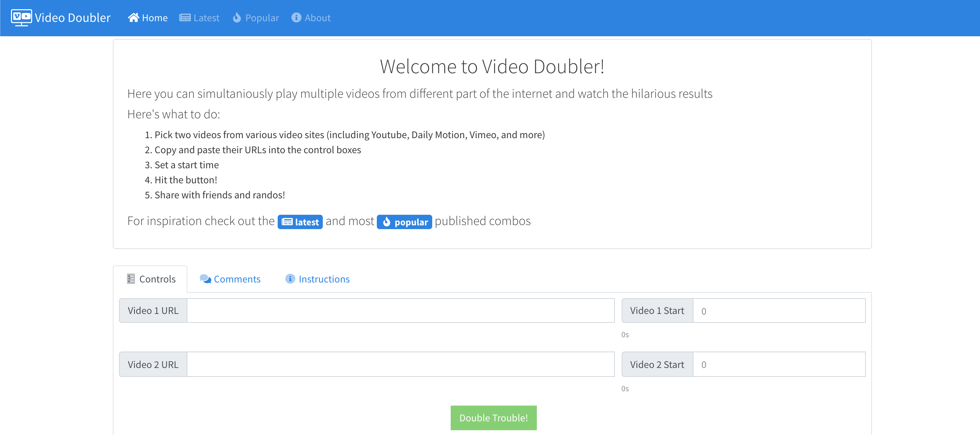The height and width of the screenshot is (435, 980).
Task: Click the Popular flame icon in navbar
Action: pos(237,17)
